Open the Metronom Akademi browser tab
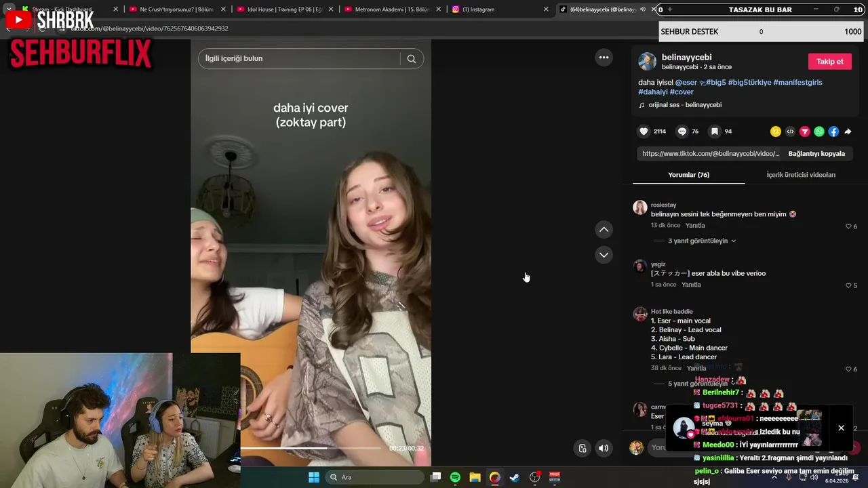Image resolution: width=868 pixels, height=488 pixels. click(393, 9)
